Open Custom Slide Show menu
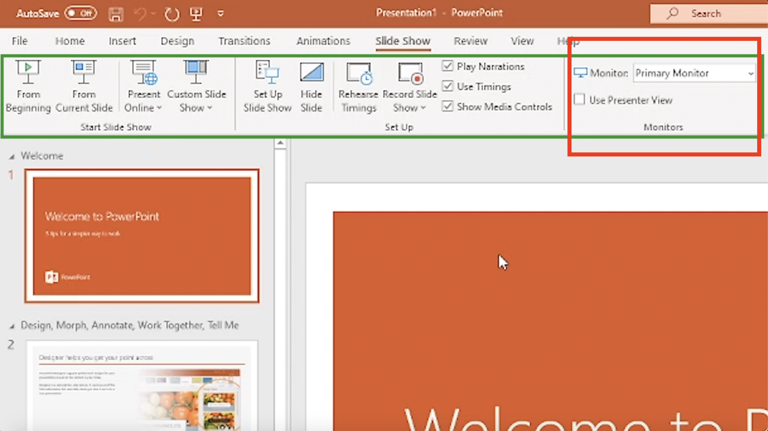The width and height of the screenshot is (768, 431). coord(196,87)
